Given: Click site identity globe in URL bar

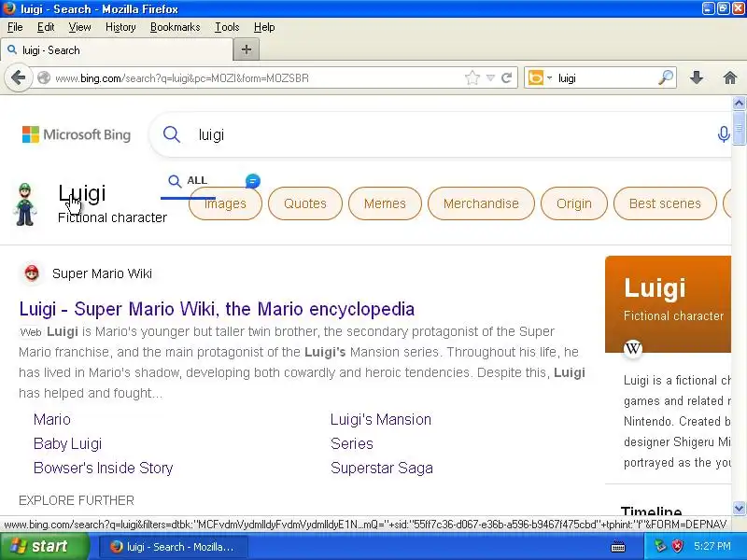Looking at the screenshot, I should [x=43, y=77].
